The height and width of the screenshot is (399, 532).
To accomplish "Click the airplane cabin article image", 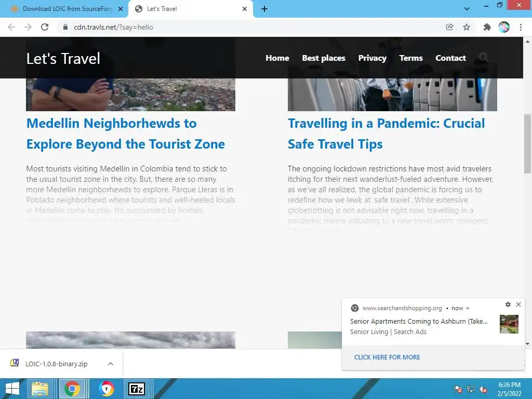I will [392, 95].
